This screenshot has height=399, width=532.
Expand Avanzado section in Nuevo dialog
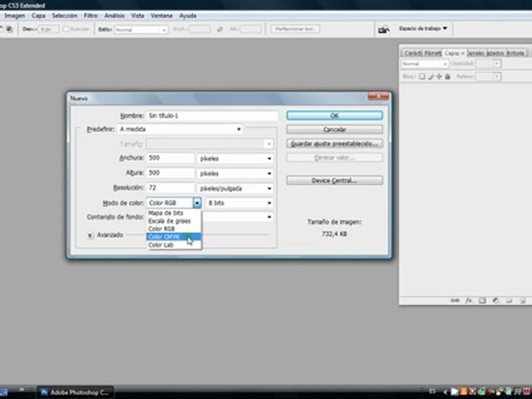point(90,235)
